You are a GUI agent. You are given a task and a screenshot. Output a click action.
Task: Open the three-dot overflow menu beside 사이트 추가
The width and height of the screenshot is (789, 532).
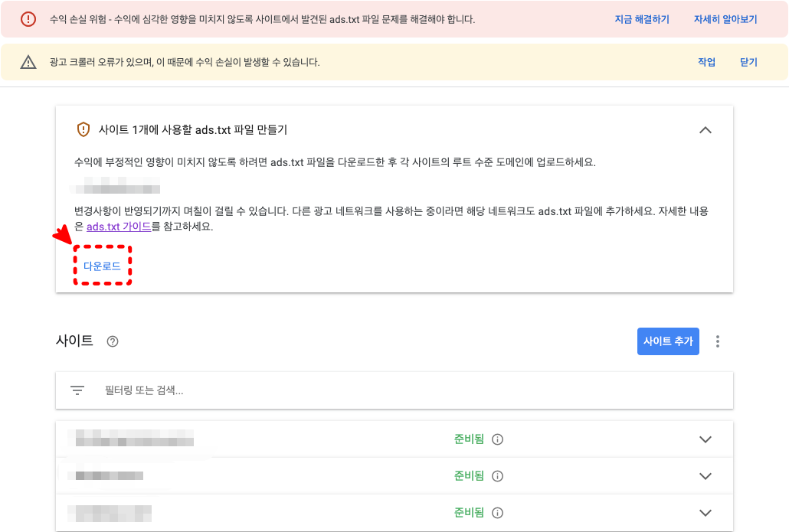click(717, 341)
